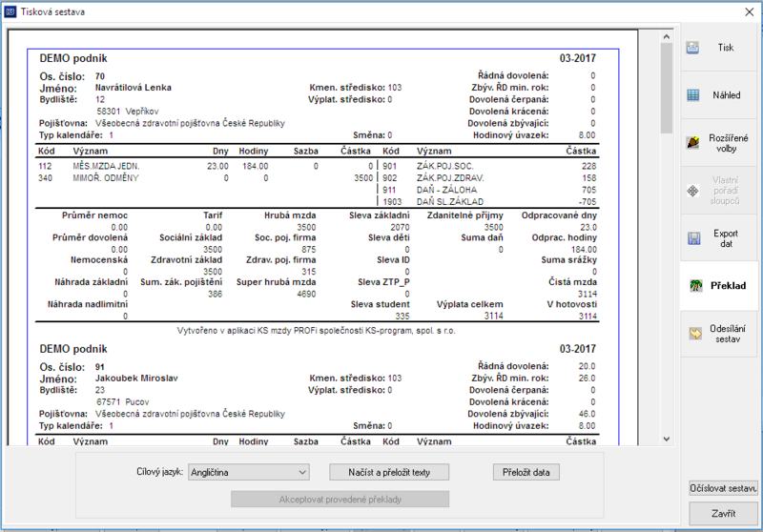Screen dimensions: 763x532
Task: Click the Zavřít button
Action: pos(723,514)
